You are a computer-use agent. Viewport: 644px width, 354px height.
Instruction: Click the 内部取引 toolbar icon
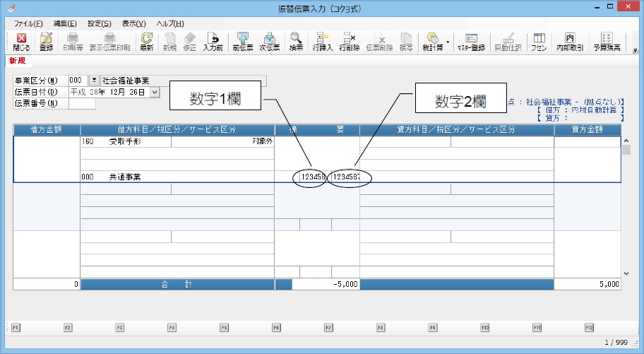[570, 42]
